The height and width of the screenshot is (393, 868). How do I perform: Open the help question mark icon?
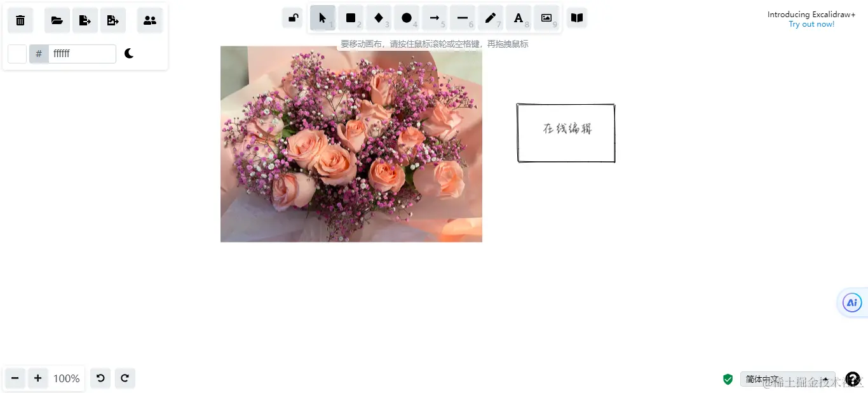[x=853, y=379]
